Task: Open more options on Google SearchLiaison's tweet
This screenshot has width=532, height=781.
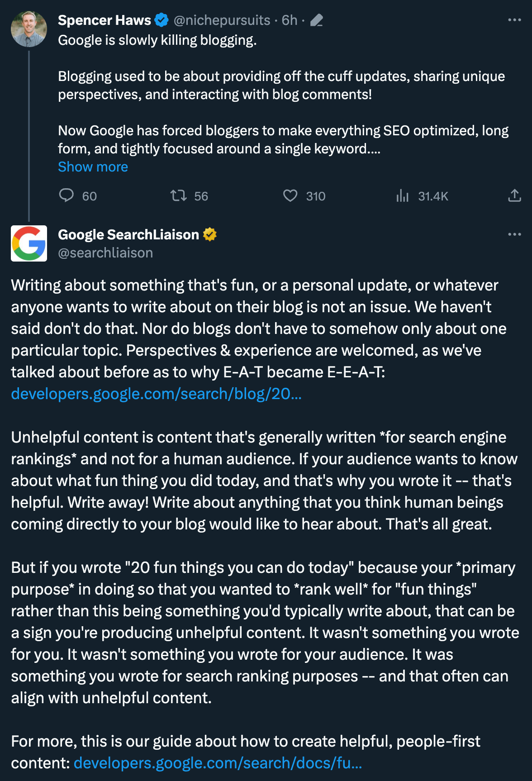Action: (x=514, y=234)
